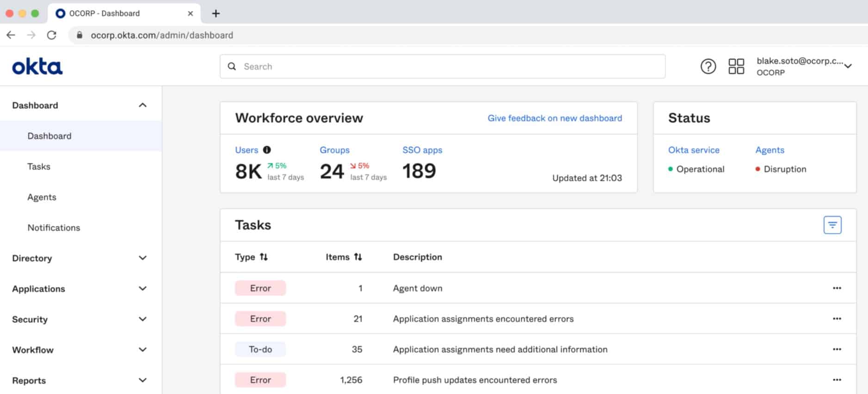Click 'Updated at 21:03' text

pos(587,178)
